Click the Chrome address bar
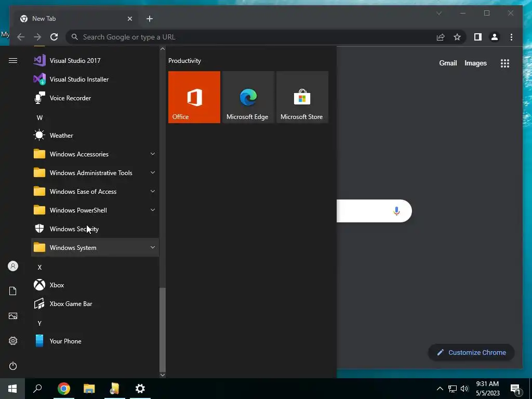 tap(251, 37)
